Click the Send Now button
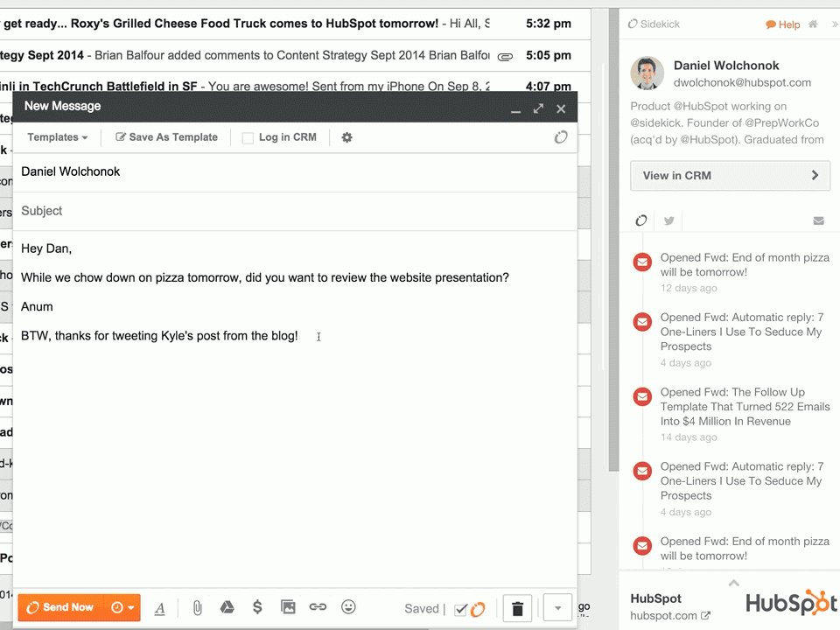This screenshot has width=840, height=630. [x=60, y=607]
